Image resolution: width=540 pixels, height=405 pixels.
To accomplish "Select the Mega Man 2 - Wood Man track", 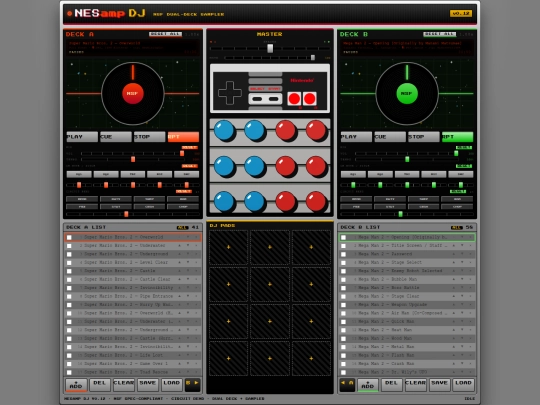I will pos(407,339).
